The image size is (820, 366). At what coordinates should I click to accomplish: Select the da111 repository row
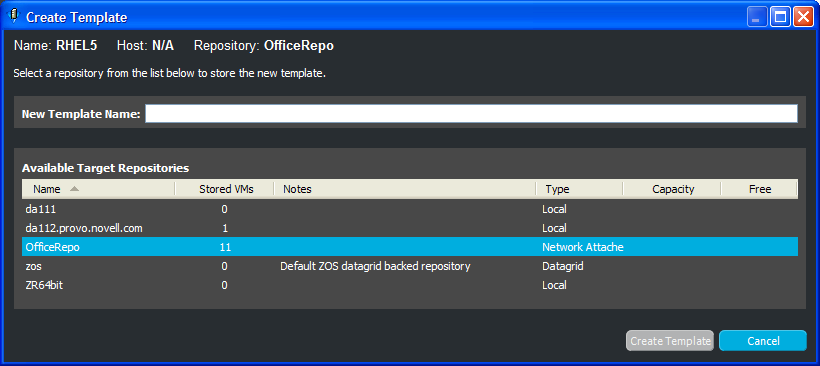point(410,209)
